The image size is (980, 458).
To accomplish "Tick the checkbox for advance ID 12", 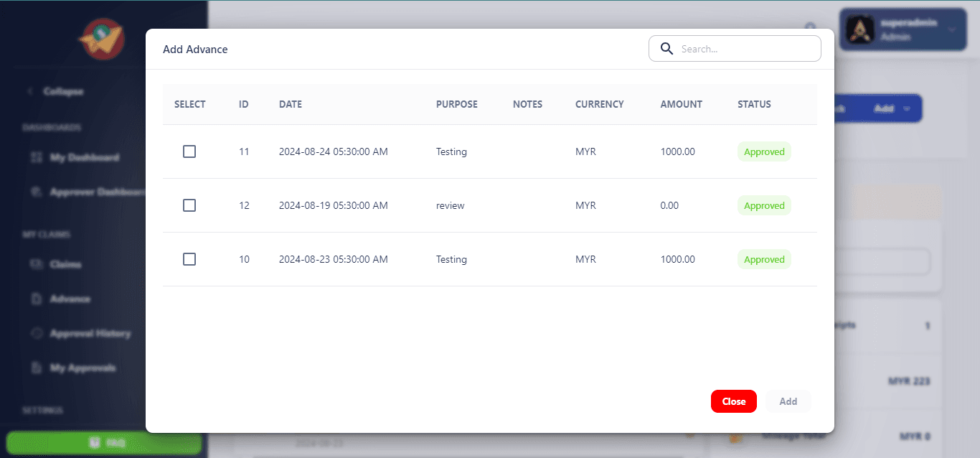I will click(189, 205).
